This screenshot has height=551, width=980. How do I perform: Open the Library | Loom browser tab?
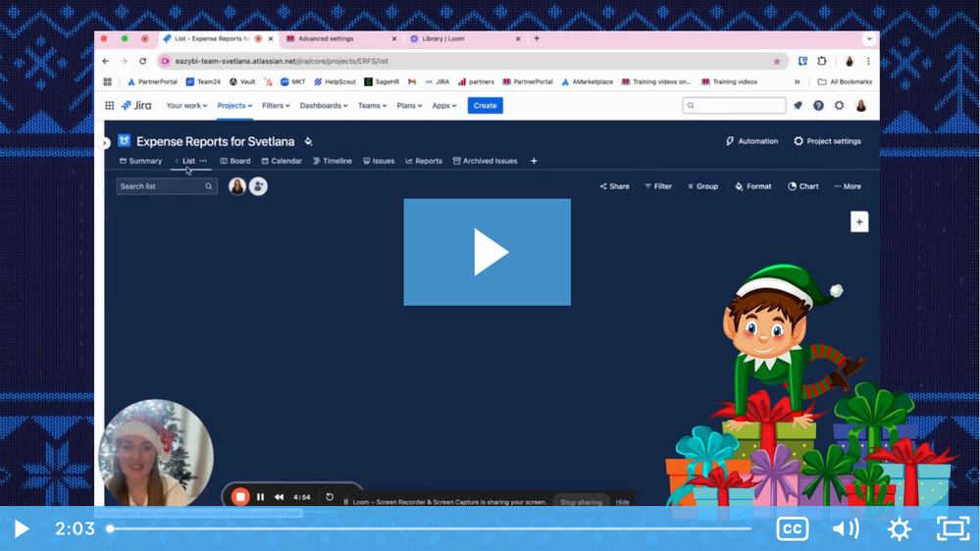tap(465, 39)
